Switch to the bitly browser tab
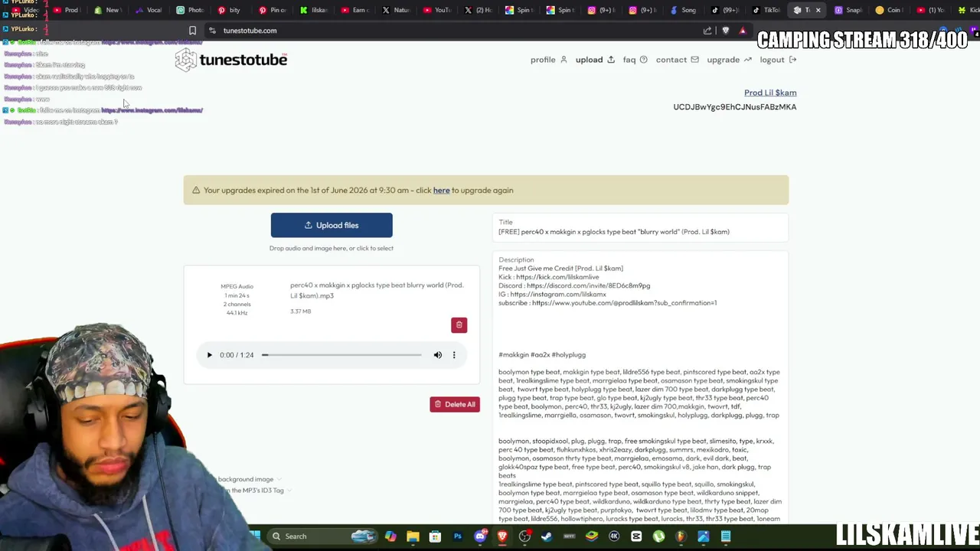980x551 pixels. tap(230, 10)
